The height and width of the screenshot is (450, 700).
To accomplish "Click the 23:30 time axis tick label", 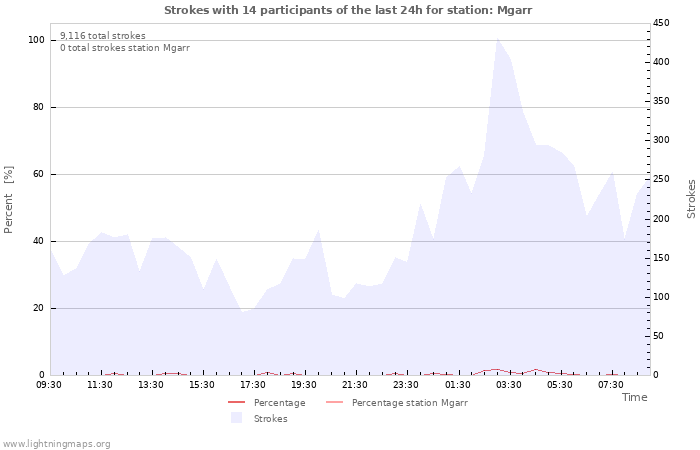I will pyautogui.click(x=406, y=385).
